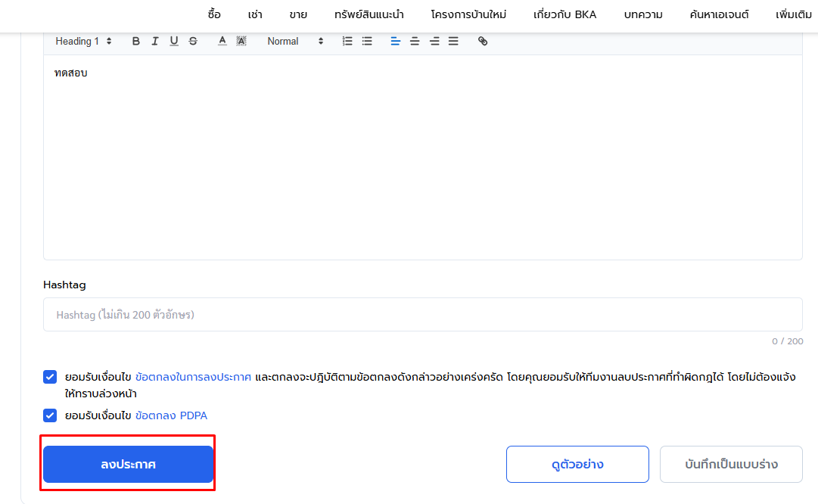Screen dimensions: 818x504
Task: Uncheck the posting agreement terms checkbox
Action: pos(50,377)
